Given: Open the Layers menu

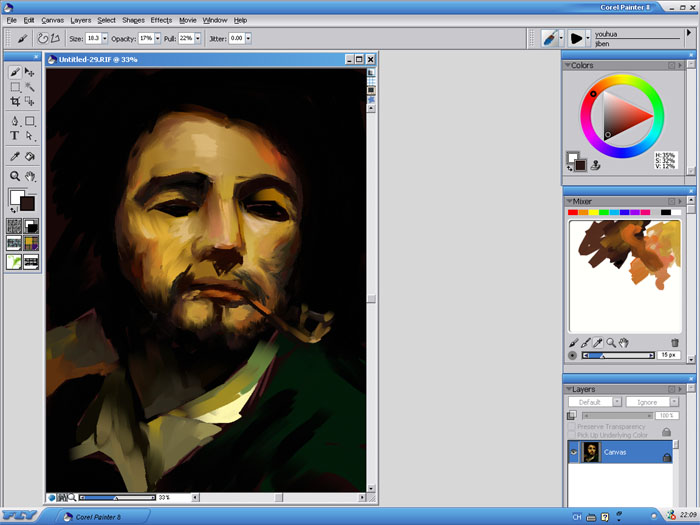Looking at the screenshot, I should (81, 20).
